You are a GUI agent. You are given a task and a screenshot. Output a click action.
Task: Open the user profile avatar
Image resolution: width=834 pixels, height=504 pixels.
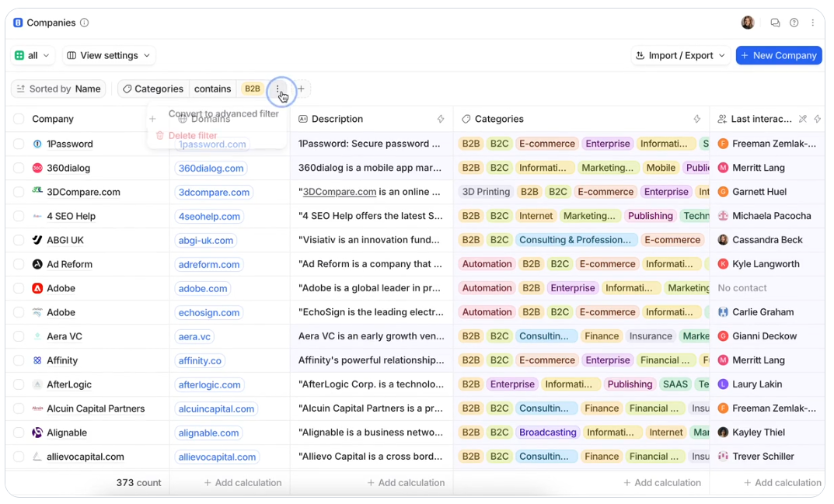[x=748, y=23]
